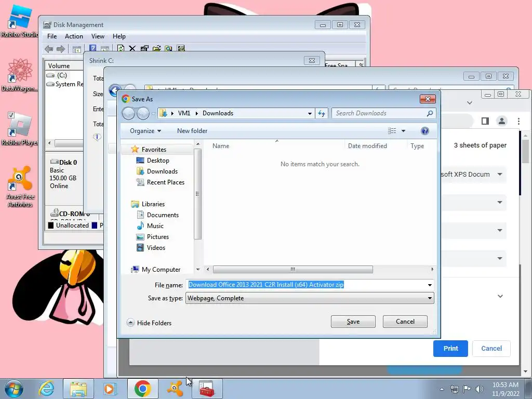Open Chrome three-dot menu
Screen dimensions: 532x399
pos(518,121)
